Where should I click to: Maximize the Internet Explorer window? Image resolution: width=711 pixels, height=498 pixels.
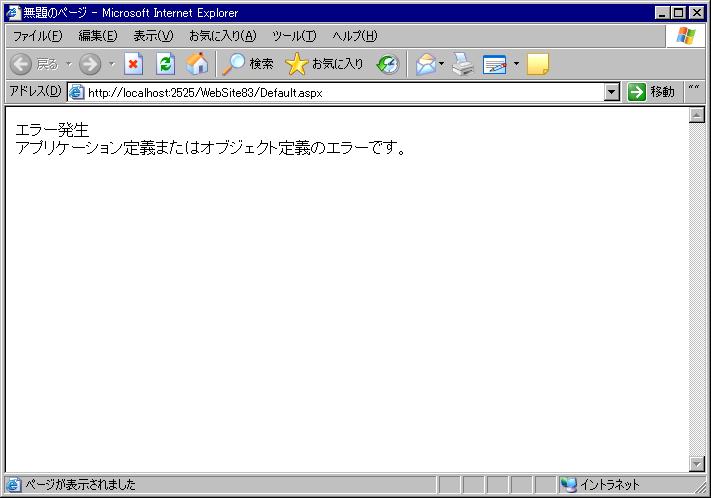(x=679, y=13)
